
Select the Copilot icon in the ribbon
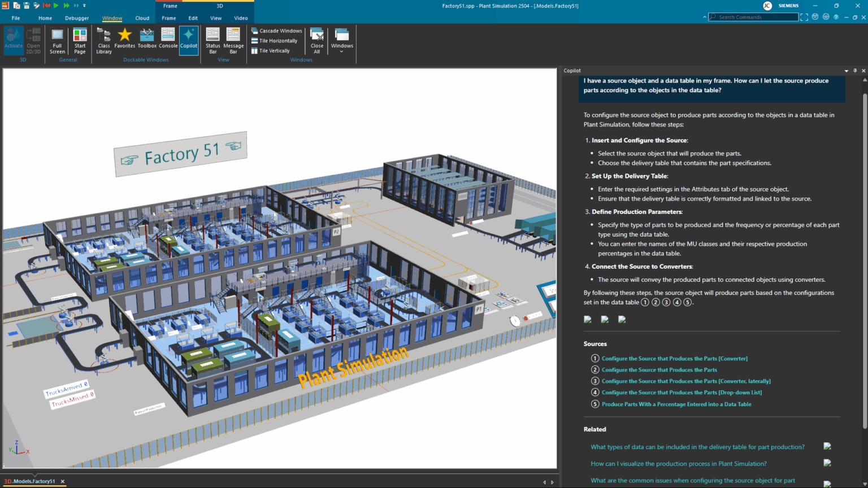point(189,40)
